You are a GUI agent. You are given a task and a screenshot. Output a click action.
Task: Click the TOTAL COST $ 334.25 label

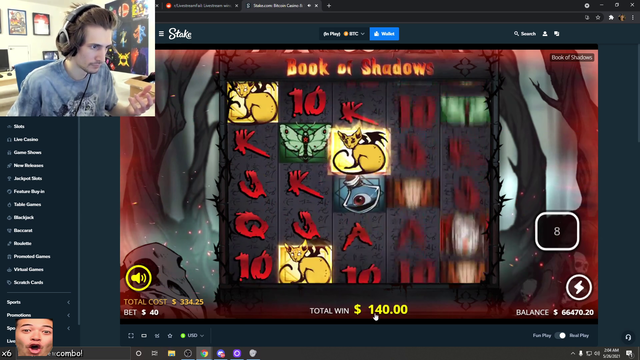tap(164, 302)
